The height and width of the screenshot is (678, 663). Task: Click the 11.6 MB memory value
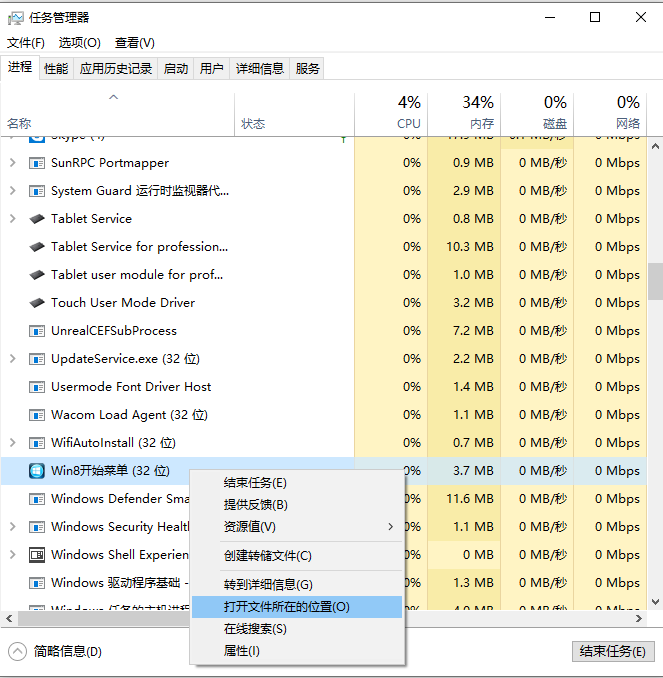[x=470, y=499]
